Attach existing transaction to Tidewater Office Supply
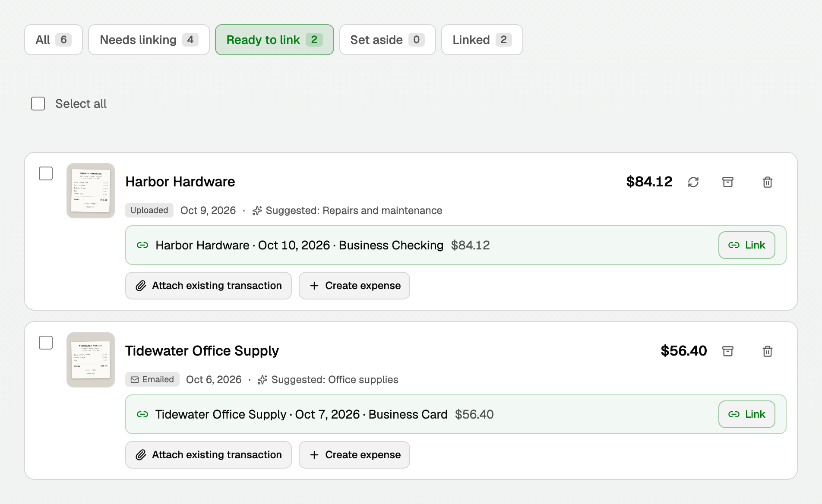822x504 pixels. 209,455
